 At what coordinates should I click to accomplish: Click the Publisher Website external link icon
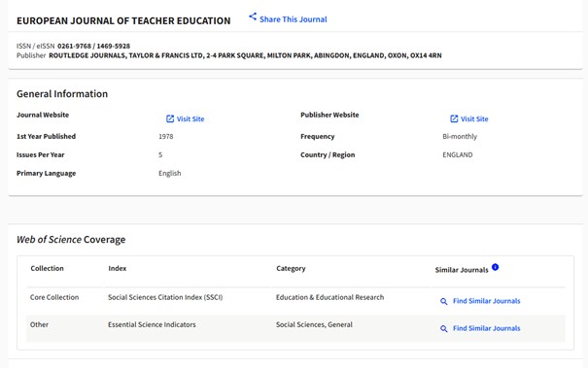coord(454,118)
